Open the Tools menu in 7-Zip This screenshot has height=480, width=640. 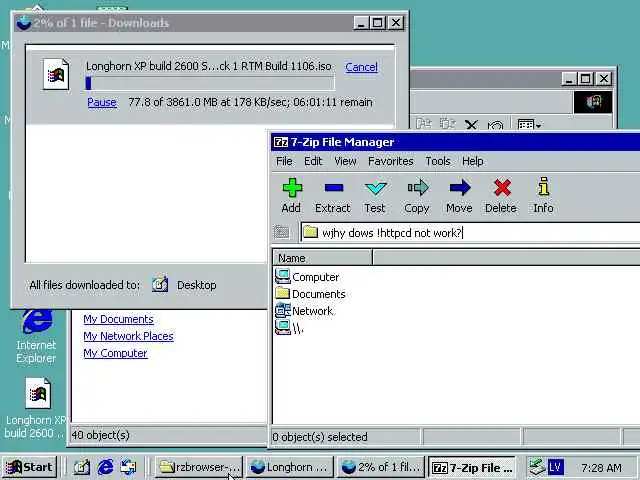(x=438, y=161)
